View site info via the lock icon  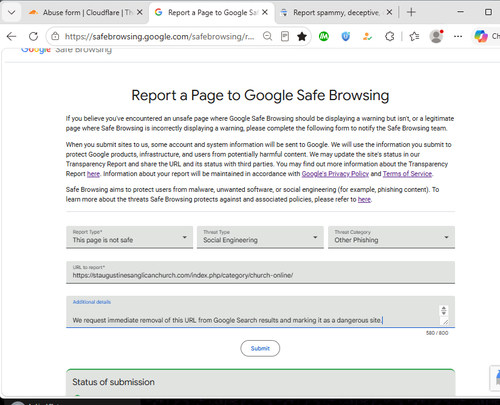[55, 36]
